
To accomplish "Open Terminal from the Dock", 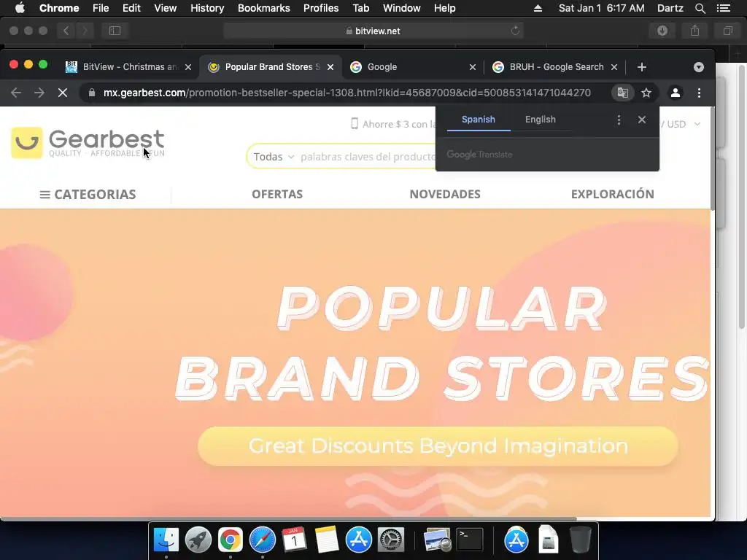I will [x=470, y=540].
